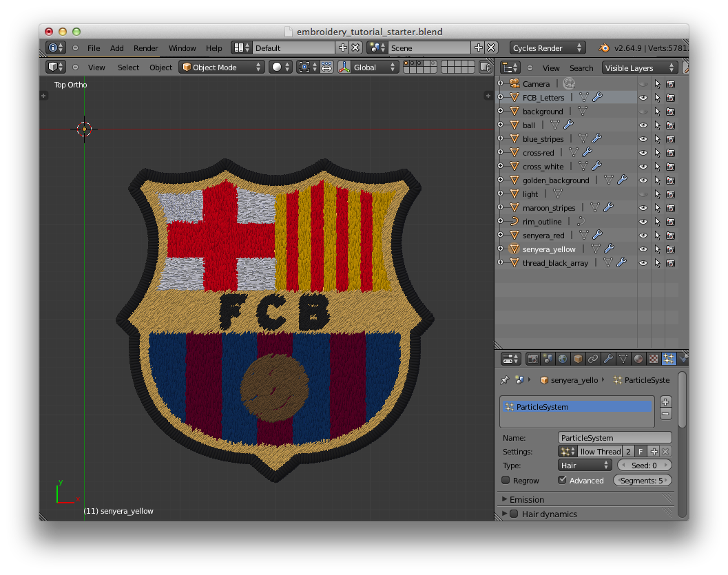Click the pin icon in properties breadcrumb
Viewport: 728px width, 575px height.
coord(505,380)
